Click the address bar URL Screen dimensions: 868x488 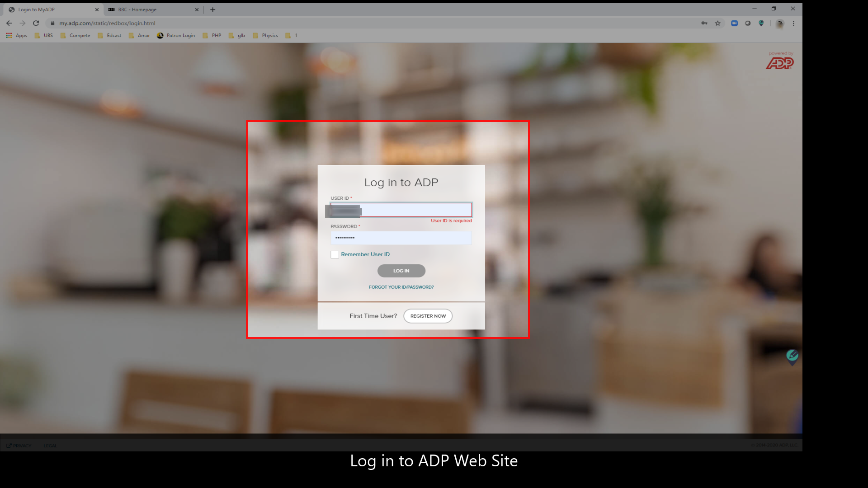(107, 23)
